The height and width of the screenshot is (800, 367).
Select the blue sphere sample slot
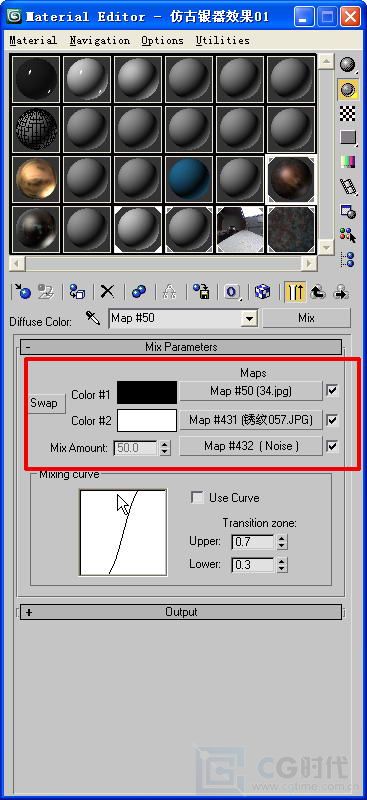189,179
